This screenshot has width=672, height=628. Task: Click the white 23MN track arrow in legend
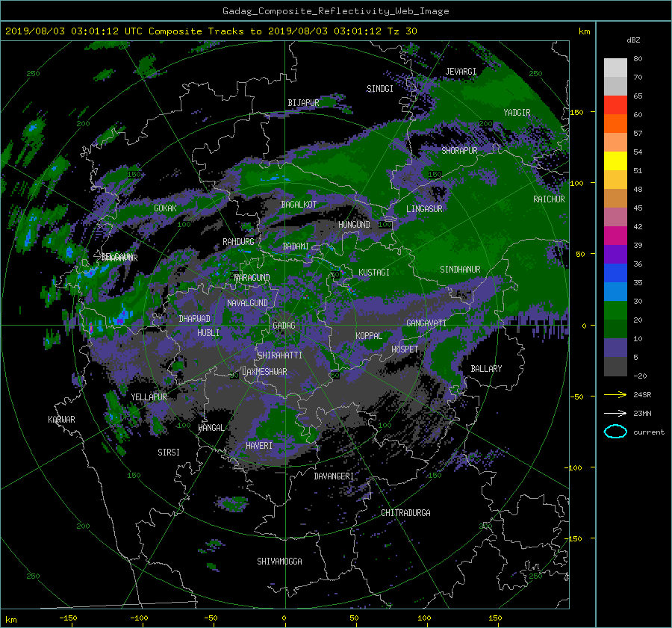[x=615, y=413]
